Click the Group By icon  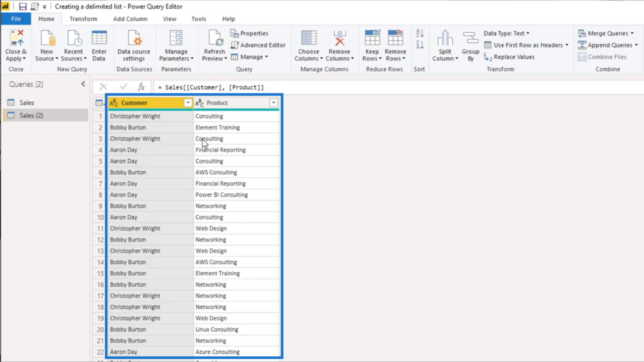[470, 38]
